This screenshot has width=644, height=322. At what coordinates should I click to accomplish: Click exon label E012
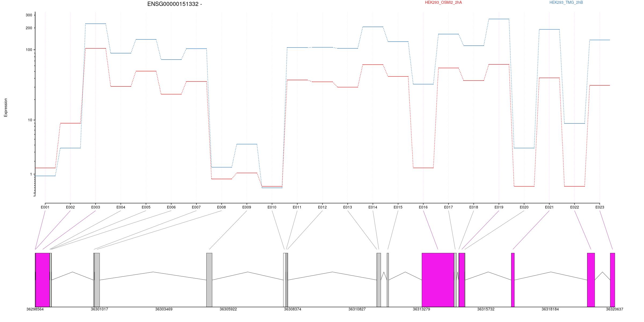[x=322, y=207]
